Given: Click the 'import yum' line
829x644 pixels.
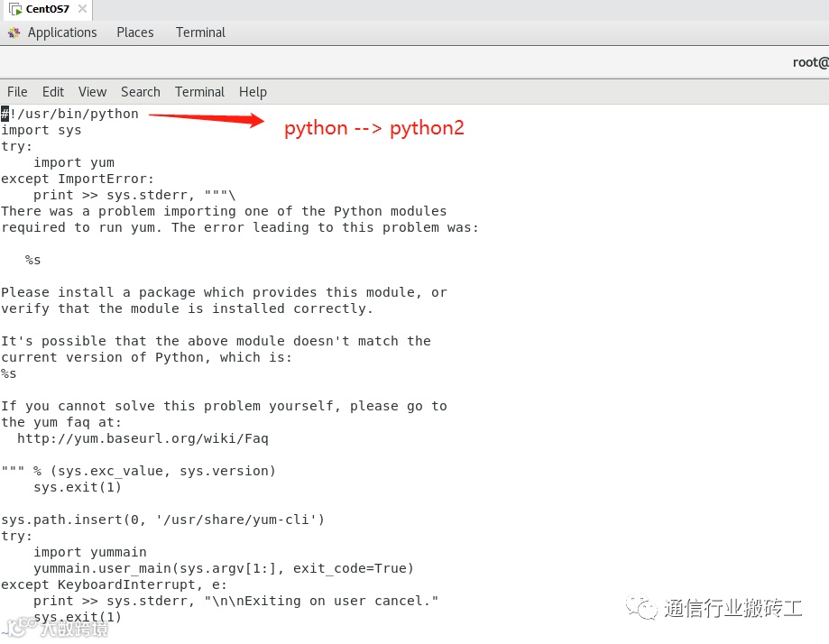Looking at the screenshot, I should click(x=73, y=162).
